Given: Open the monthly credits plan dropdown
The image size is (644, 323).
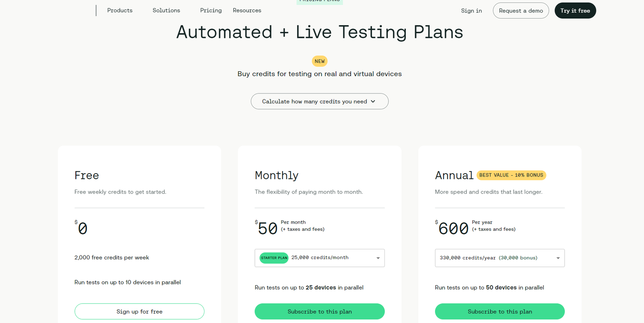Looking at the screenshot, I should tap(320, 258).
